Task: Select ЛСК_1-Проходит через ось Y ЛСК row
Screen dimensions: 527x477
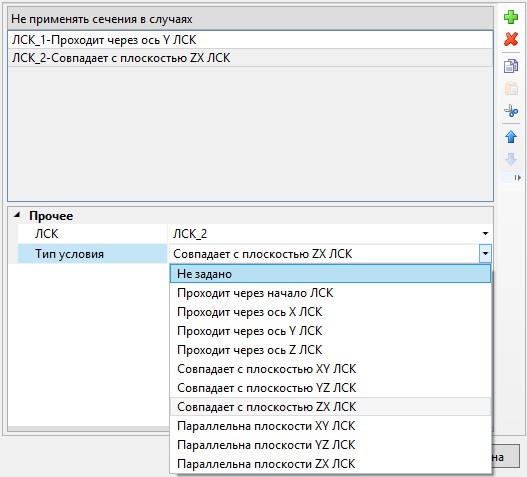Action: point(250,40)
